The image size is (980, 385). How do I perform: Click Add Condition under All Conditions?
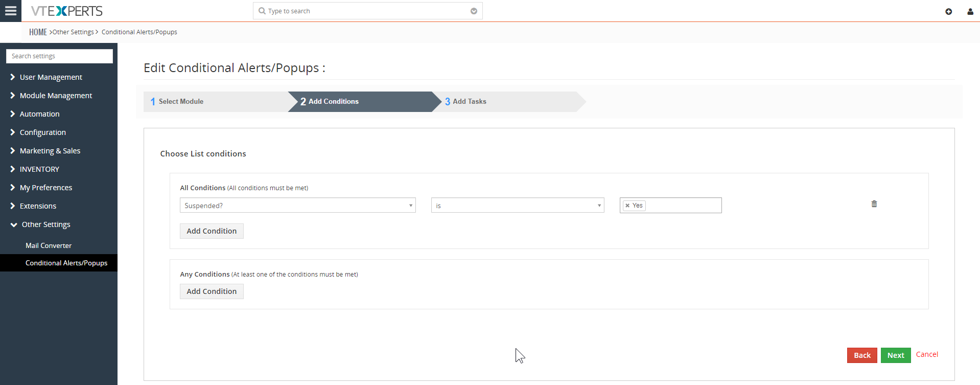[212, 231]
